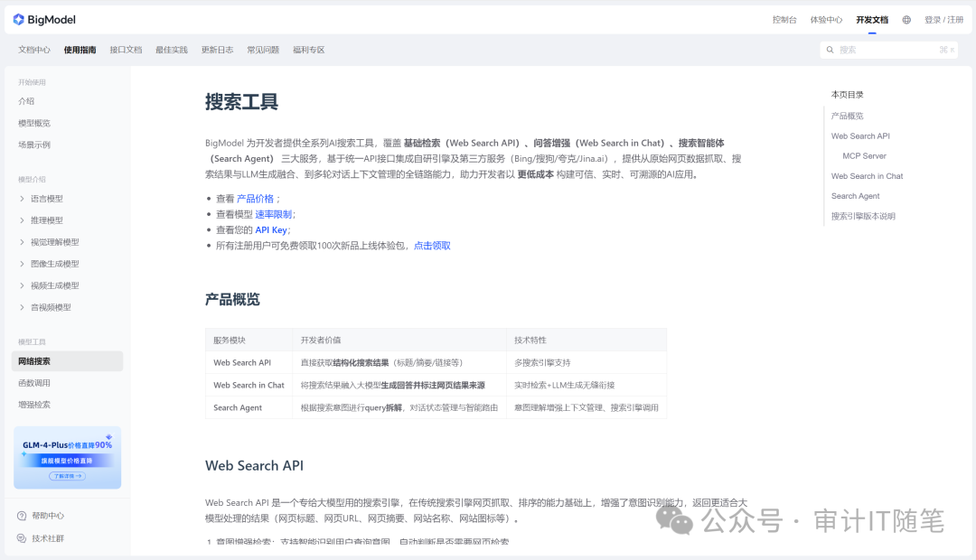Image resolution: width=976 pixels, height=560 pixels.
Task: Jump to Web Search in Chat contents entry
Action: point(867,176)
